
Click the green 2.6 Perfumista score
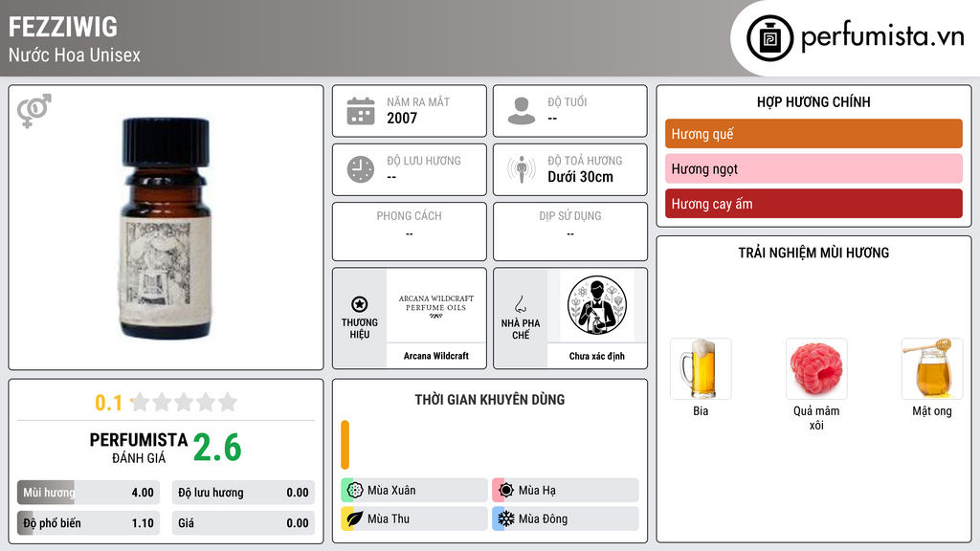[217, 448]
